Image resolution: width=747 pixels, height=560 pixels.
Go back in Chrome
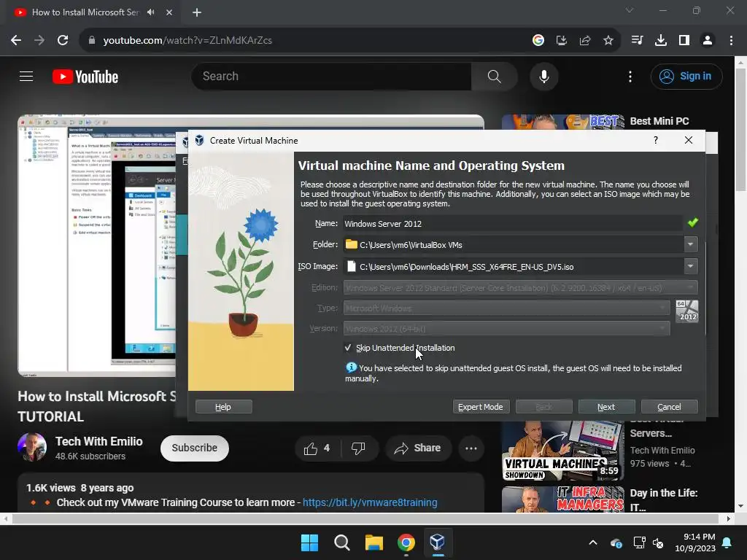tap(16, 41)
